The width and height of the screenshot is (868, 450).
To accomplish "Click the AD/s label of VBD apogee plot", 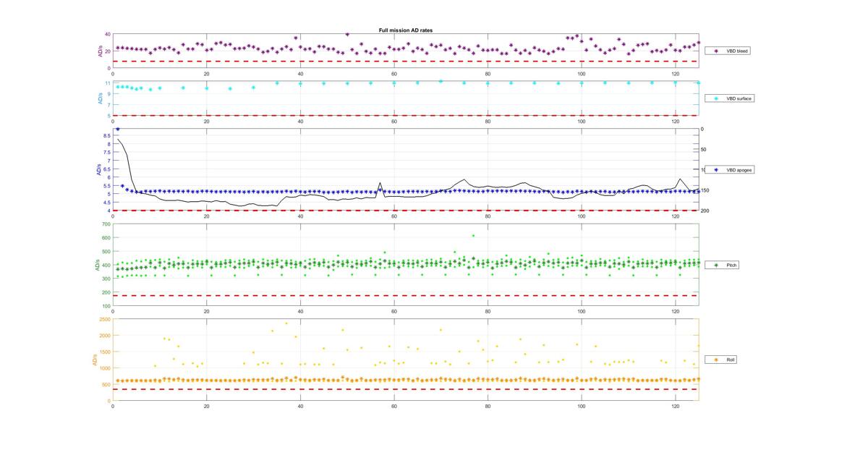I will point(99,170).
